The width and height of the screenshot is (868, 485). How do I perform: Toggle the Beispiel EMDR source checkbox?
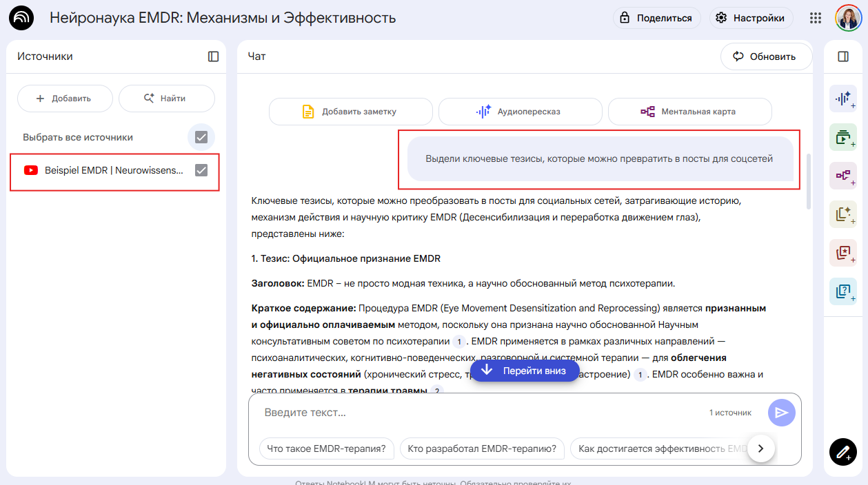(x=201, y=170)
